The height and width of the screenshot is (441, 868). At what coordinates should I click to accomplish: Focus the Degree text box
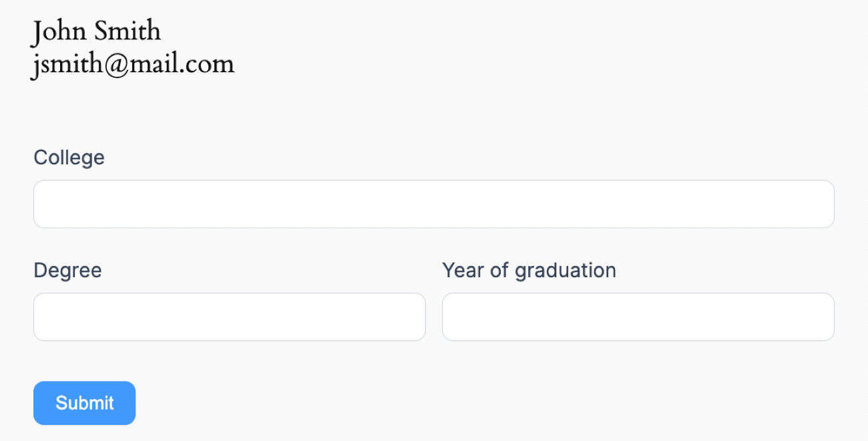tap(229, 317)
